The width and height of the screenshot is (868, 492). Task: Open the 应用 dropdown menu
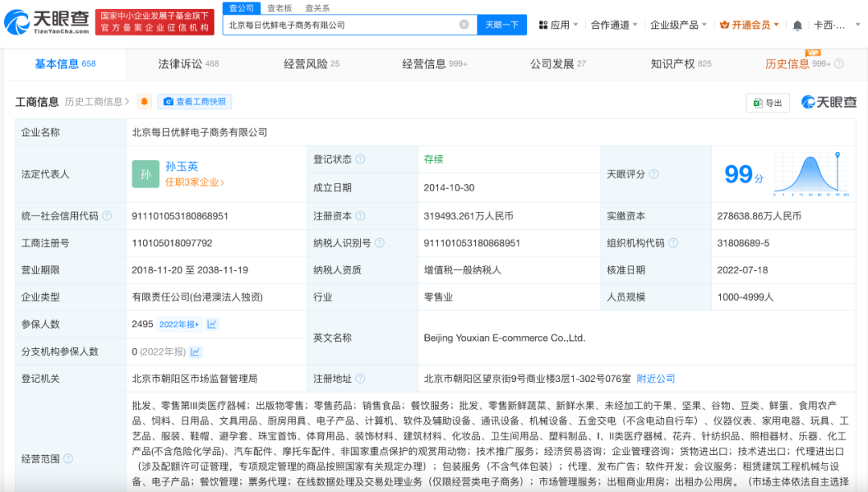(559, 25)
